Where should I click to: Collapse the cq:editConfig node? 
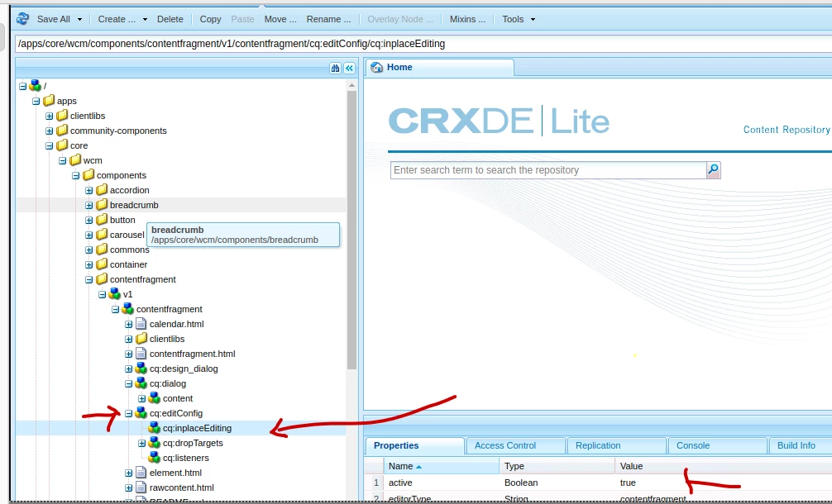129,413
